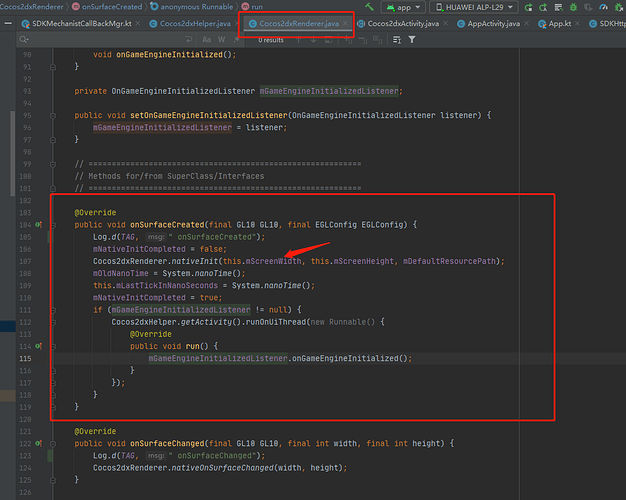626x500 pixels.
Task: Click the onSurfaceCreated breadcrumb
Action: [x=107, y=7]
